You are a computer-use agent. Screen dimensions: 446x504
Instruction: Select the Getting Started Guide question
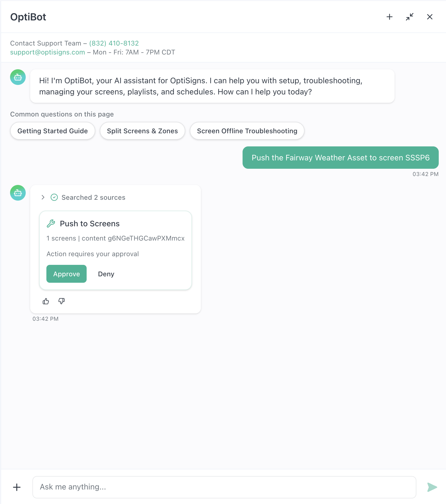pyautogui.click(x=52, y=131)
